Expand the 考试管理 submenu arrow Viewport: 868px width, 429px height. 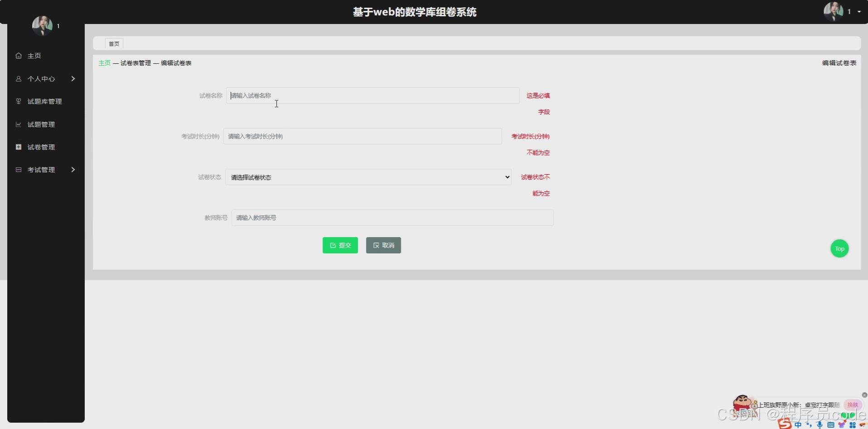tap(73, 170)
